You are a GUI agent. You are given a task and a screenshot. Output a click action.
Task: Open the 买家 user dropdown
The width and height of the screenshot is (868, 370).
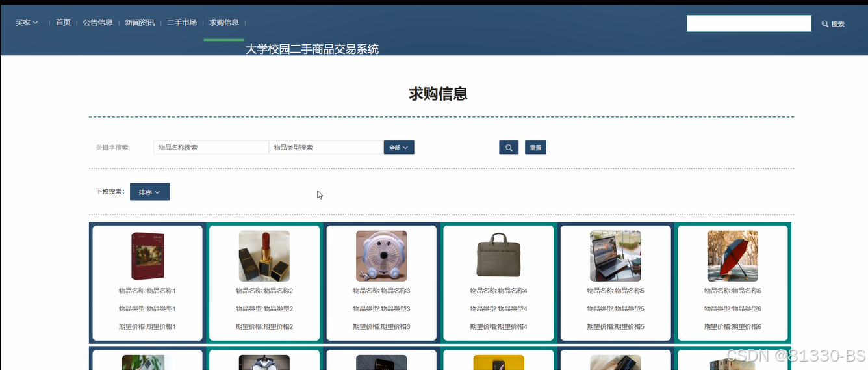(27, 22)
